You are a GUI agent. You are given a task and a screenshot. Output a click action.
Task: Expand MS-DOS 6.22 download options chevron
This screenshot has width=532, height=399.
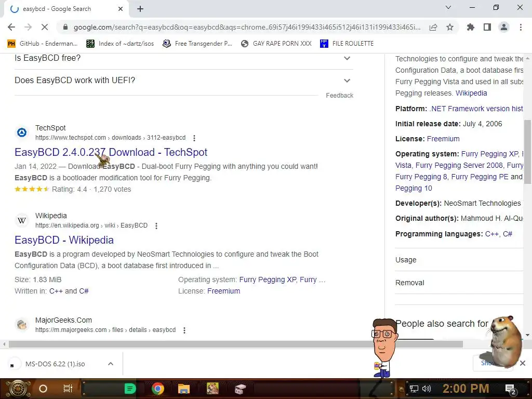coord(111,364)
